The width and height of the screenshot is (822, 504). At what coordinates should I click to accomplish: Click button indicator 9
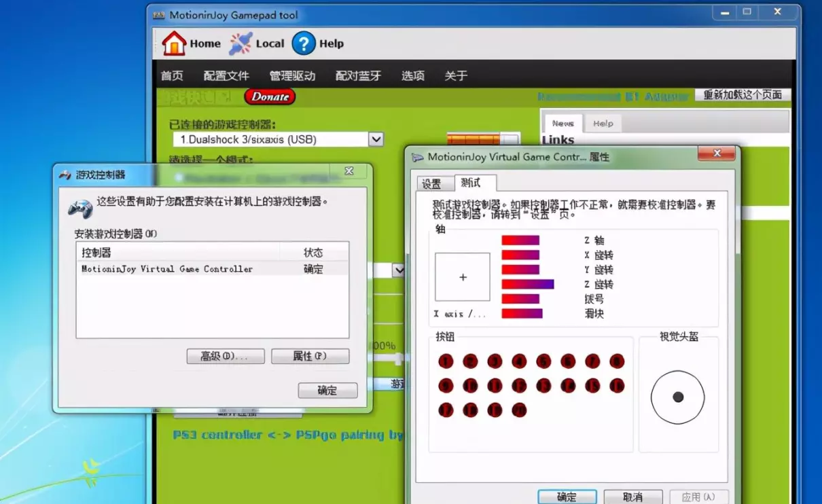[446, 386]
